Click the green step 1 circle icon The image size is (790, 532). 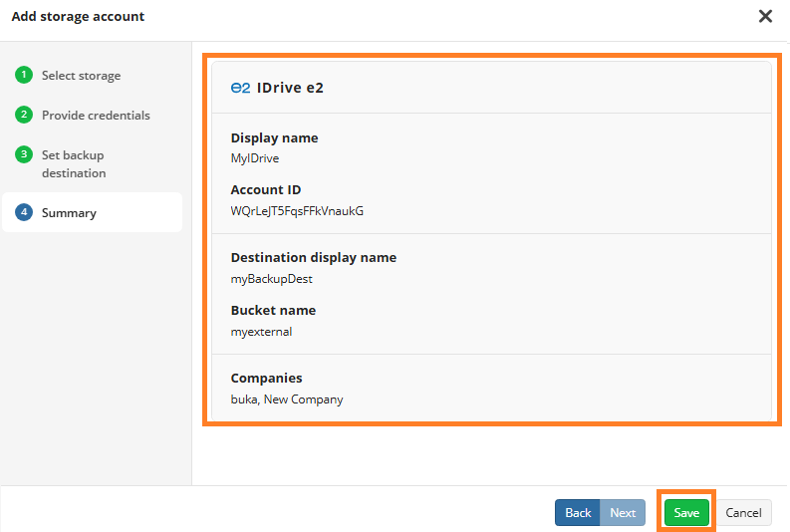24,75
